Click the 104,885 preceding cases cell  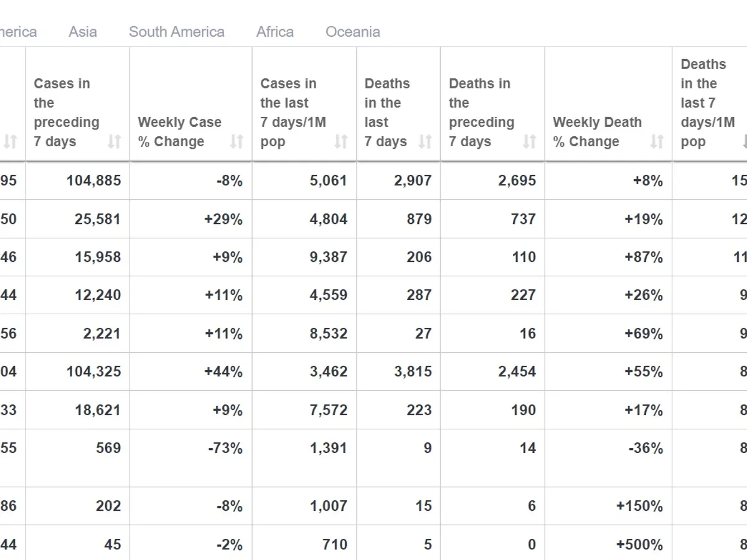[94, 181]
